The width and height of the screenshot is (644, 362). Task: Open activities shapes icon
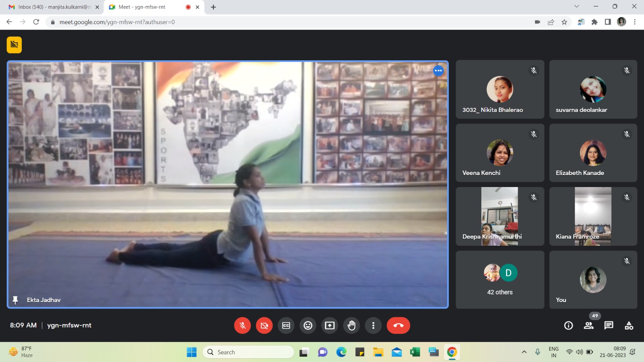coord(629,325)
